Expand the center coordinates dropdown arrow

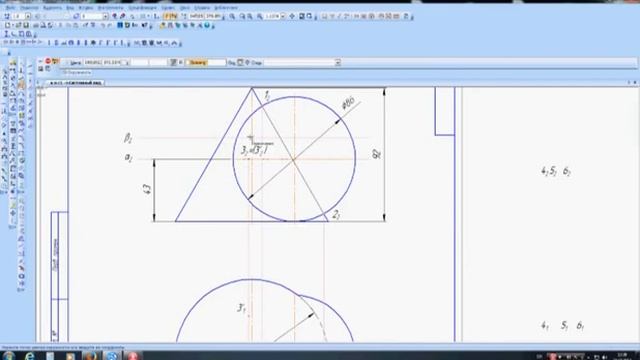tap(127, 62)
